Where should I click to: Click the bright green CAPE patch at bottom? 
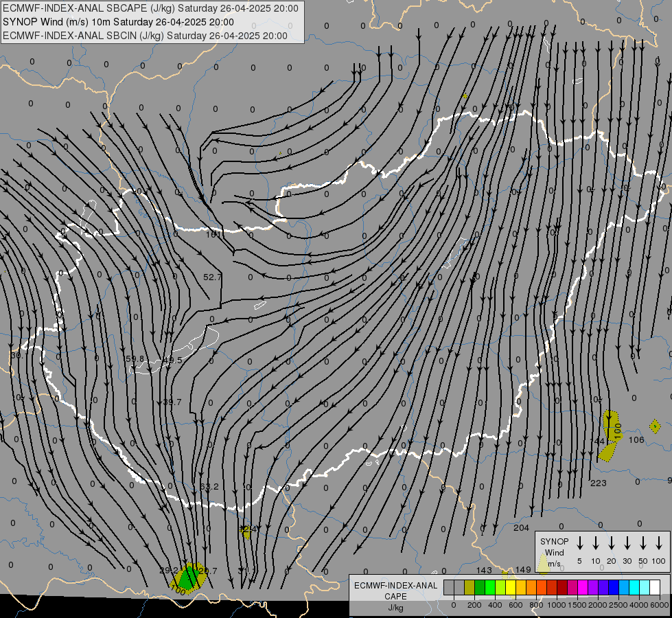[x=187, y=578]
